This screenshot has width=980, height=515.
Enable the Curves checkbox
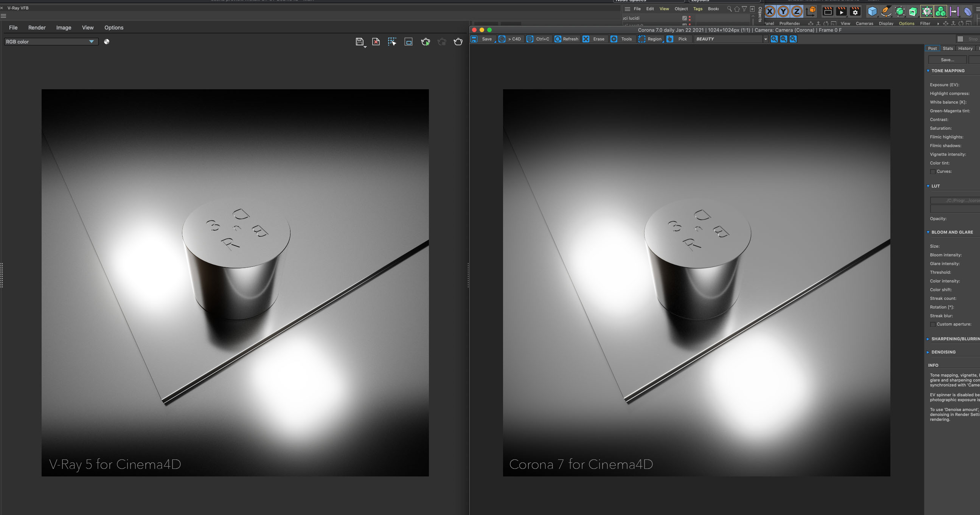pos(933,172)
